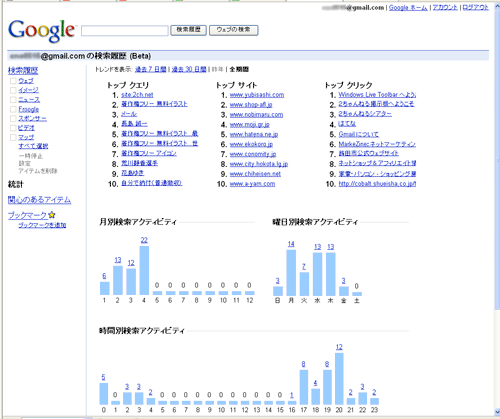
Task: Click すべて選択 link in sidebar
Action: pyautogui.click(x=33, y=146)
